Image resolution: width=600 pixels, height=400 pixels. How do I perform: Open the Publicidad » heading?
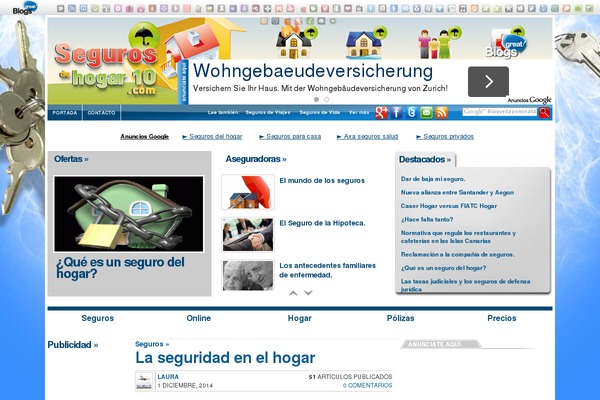pyautogui.click(x=73, y=345)
